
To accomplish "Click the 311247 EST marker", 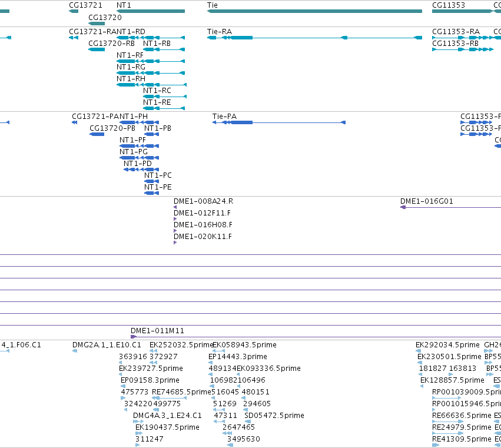I will (137, 445).
